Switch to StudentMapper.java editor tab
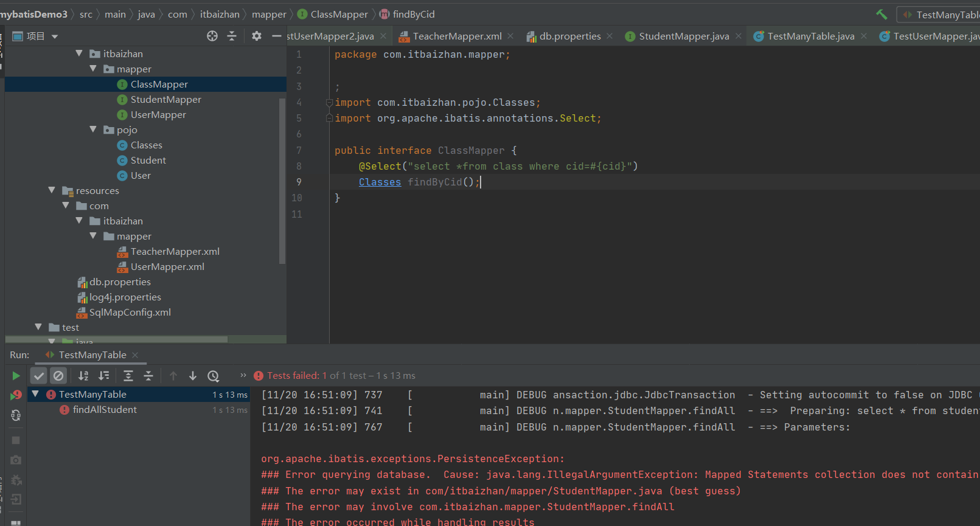Screen dimensions: 980x526 (684, 36)
